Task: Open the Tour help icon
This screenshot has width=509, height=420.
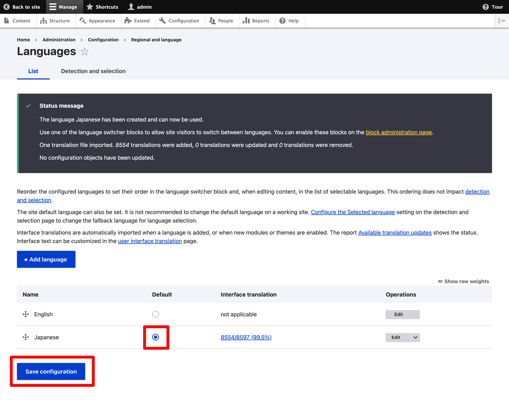Action: [485, 7]
